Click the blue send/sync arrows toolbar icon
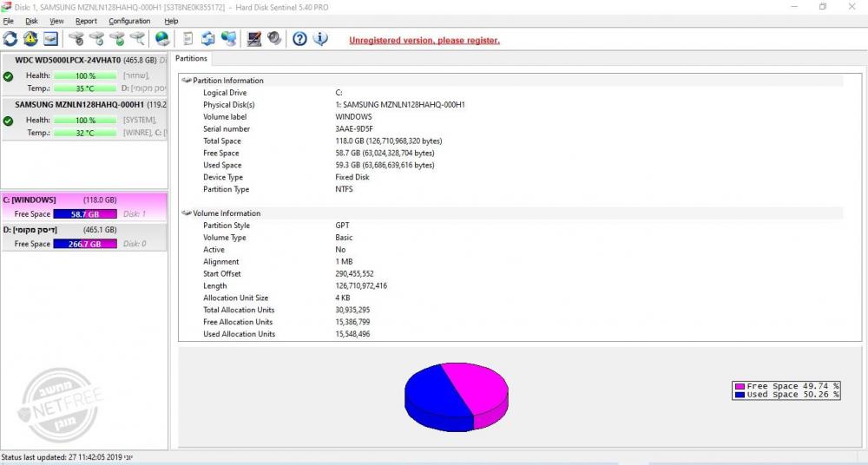 208,39
